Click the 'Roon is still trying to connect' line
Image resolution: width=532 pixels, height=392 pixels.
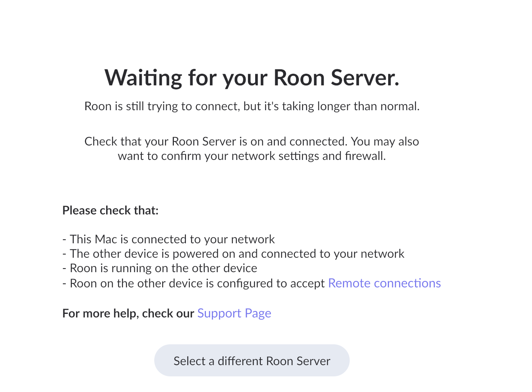coord(252,106)
